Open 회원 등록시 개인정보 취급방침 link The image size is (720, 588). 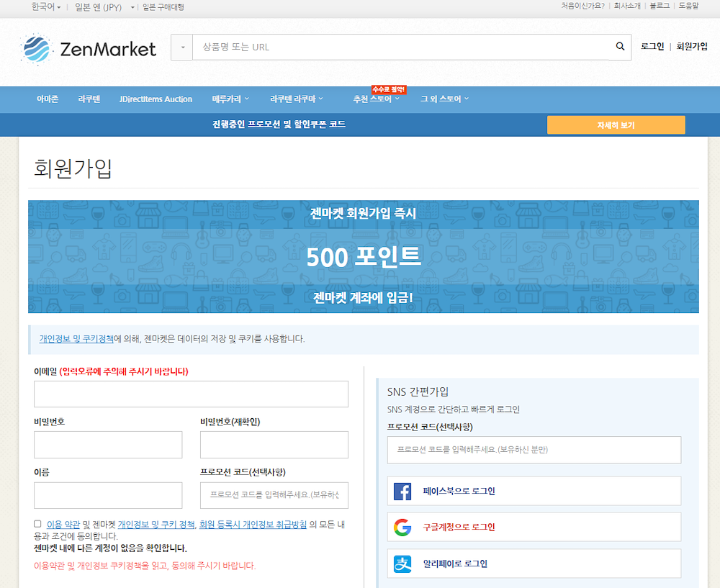click(253, 524)
